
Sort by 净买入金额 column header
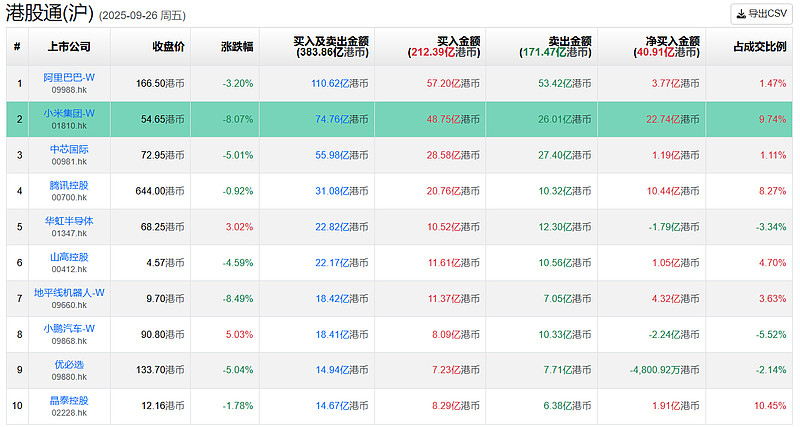click(x=669, y=46)
